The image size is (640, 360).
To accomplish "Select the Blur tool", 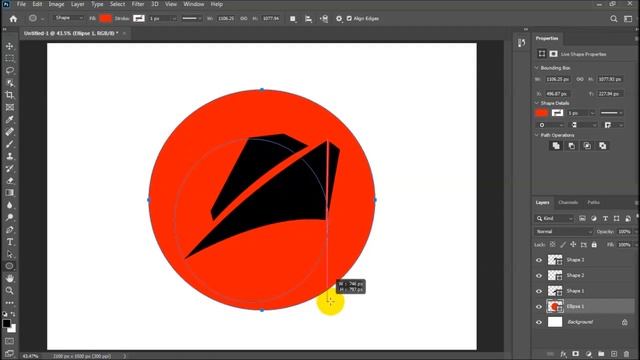I will [x=9, y=205].
